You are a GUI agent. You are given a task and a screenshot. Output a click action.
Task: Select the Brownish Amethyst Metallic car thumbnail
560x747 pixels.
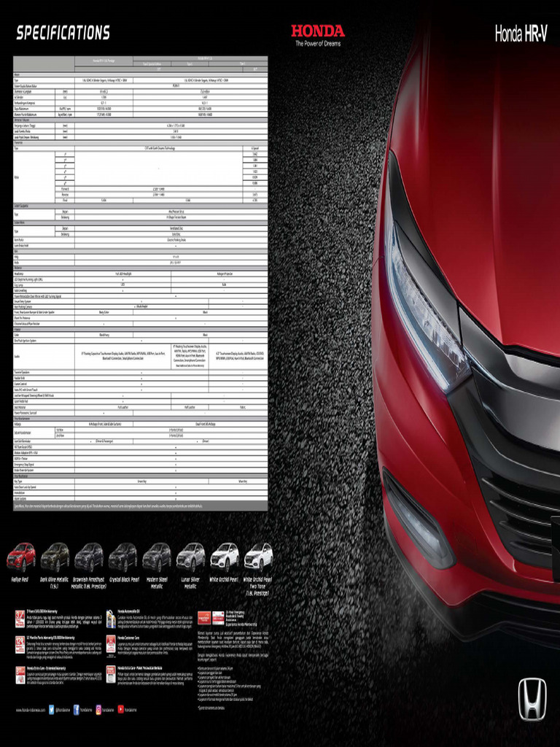click(x=88, y=557)
